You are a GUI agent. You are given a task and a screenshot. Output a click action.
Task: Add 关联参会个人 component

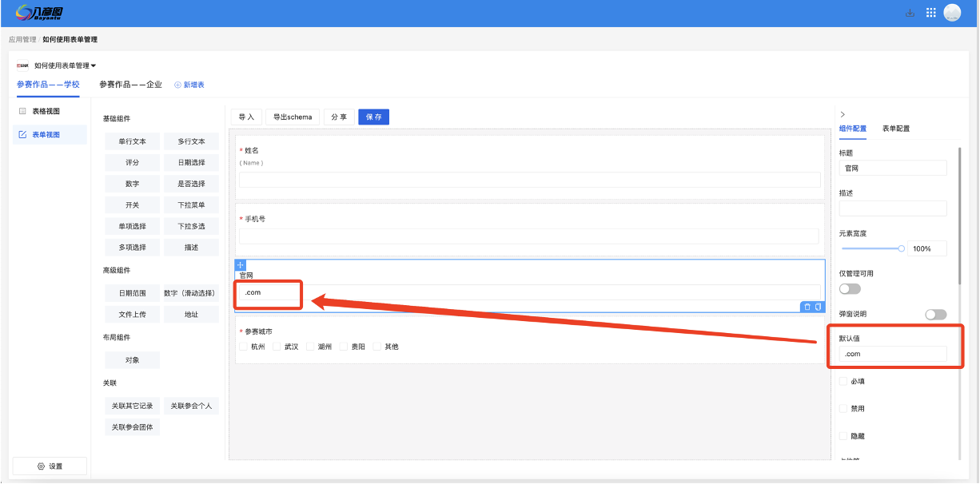coord(191,406)
